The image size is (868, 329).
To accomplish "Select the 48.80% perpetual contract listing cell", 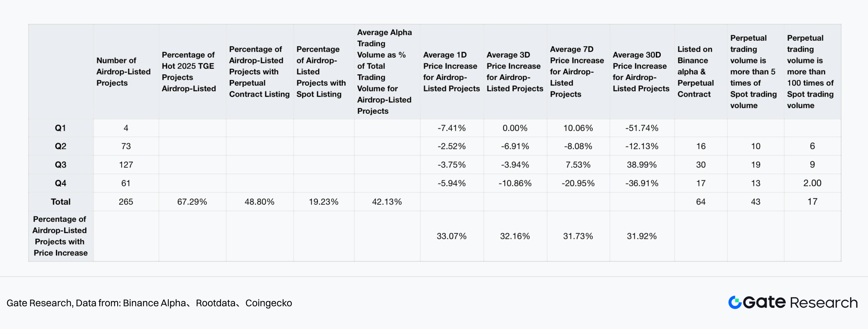I will (259, 202).
